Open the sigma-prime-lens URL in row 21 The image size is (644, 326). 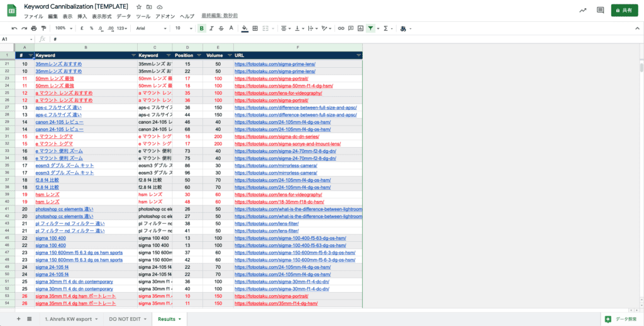[275, 64]
